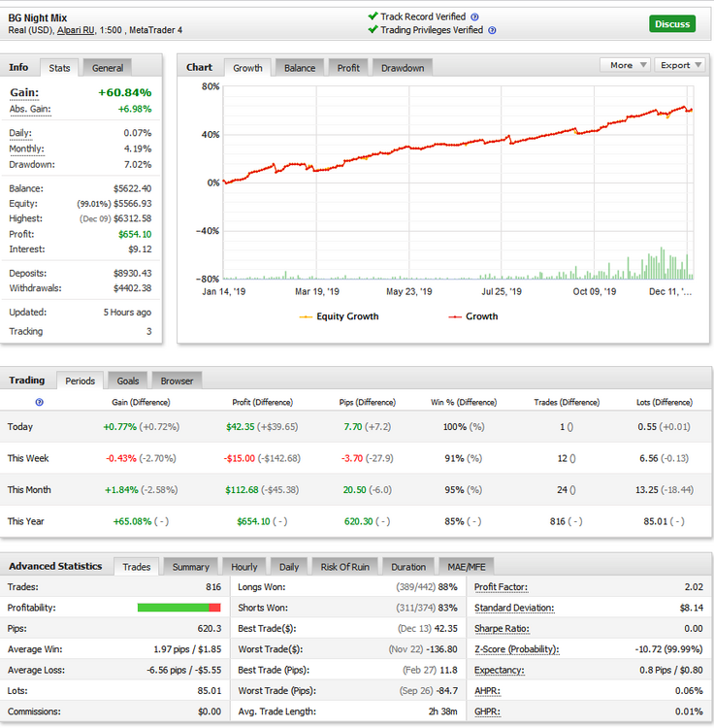Select Hourly tab in Advanced Statistics
The image size is (714, 728).
(x=244, y=567)
